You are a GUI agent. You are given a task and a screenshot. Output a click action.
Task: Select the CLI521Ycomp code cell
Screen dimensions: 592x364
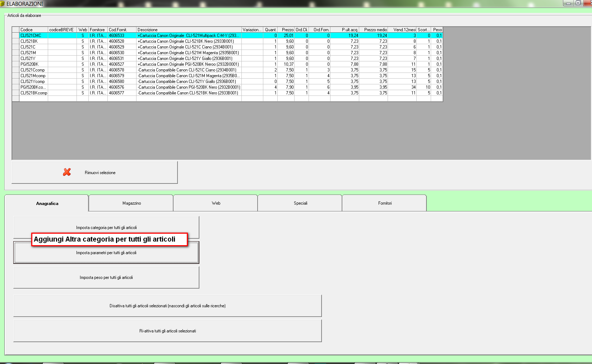coord(33,81)
